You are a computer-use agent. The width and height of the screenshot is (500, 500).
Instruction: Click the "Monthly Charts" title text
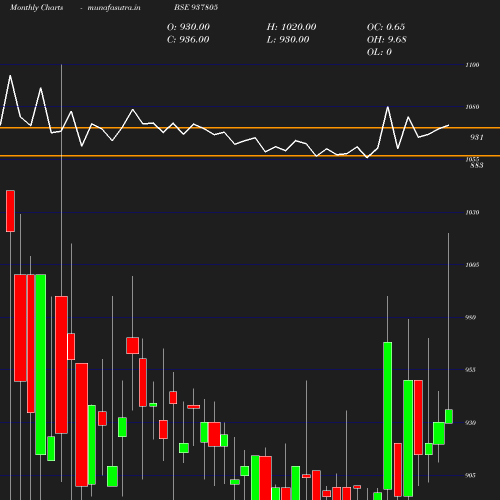[x=36, y=8]
